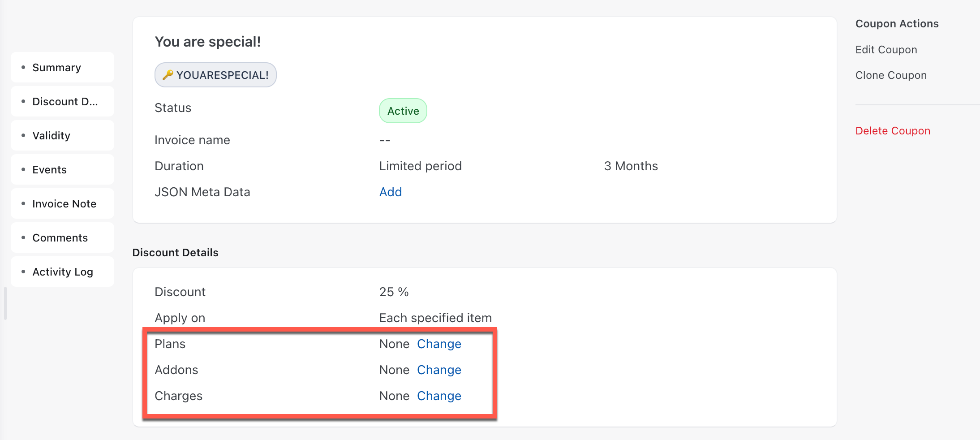Click the 3 Months duration value
This screenshot has height=440, width=980.
[x=630, y=166]
